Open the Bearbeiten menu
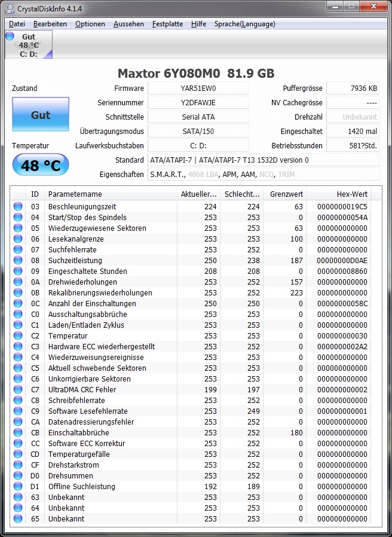The height and width of the screenshot is (537, 392). coord(50,24)
